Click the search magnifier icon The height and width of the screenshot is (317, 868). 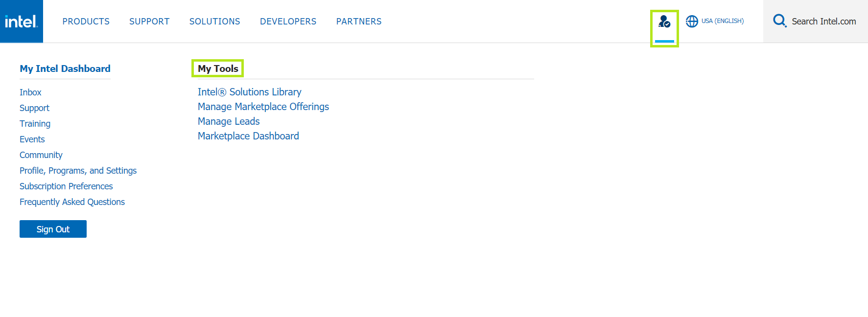click(779, 21)
